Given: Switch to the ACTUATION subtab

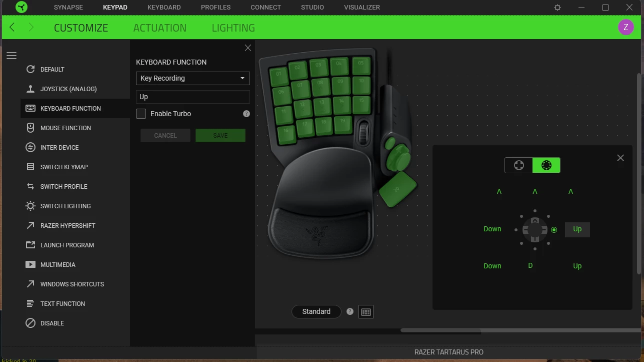Looking at the screenshot, I should (x=159, y=28).
